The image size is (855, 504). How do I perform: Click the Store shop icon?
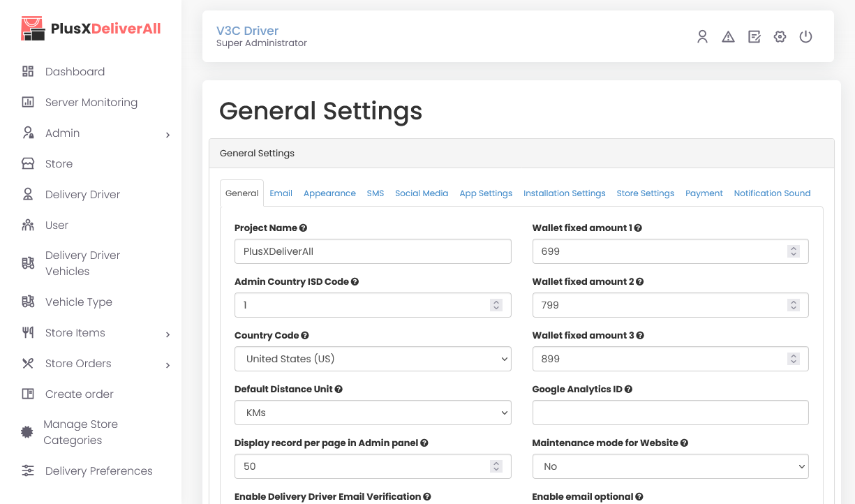coord(28,163)
